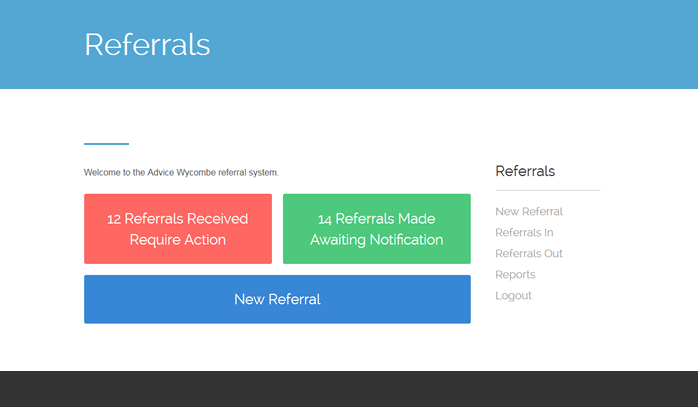
Task: Click the Referrals sidebar heading
Action: (x=525, y=171)
